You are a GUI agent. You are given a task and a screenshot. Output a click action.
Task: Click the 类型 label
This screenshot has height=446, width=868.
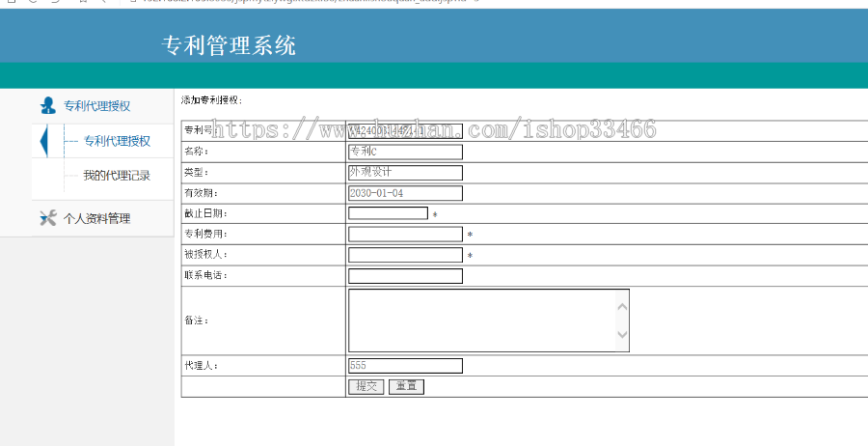coord(197,172)
